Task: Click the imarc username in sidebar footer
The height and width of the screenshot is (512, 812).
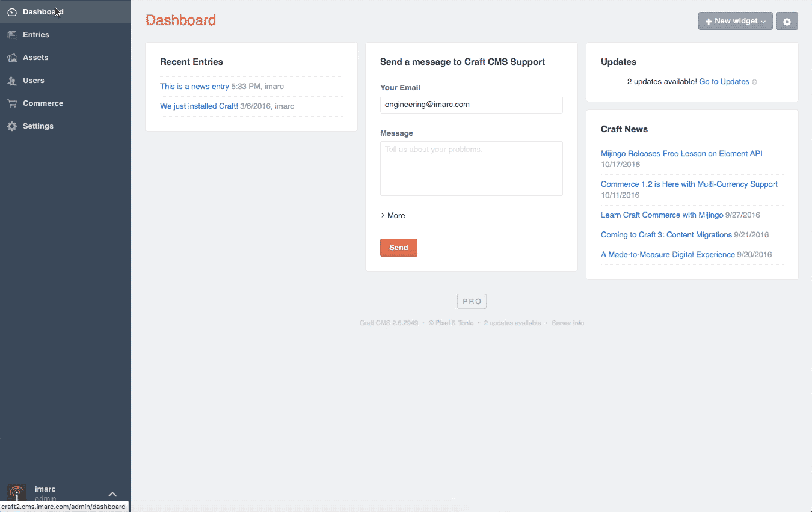Action: (x=46, y=489)
